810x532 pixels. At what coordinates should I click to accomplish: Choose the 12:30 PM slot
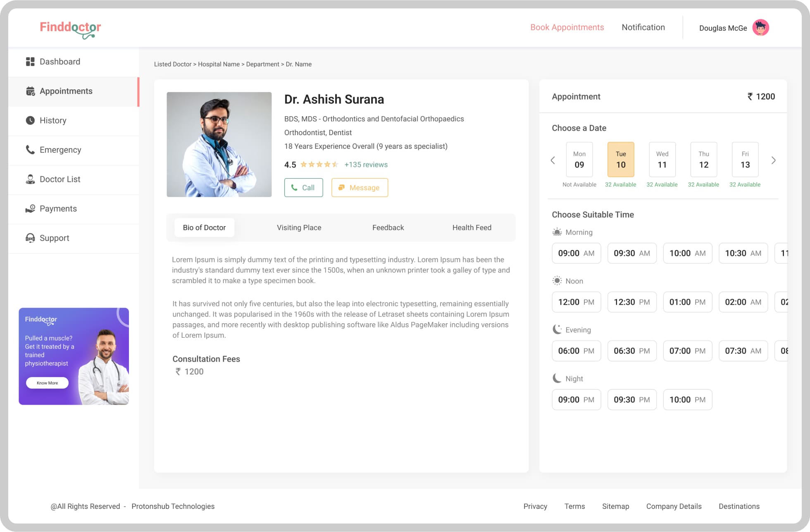pos(632,302)
